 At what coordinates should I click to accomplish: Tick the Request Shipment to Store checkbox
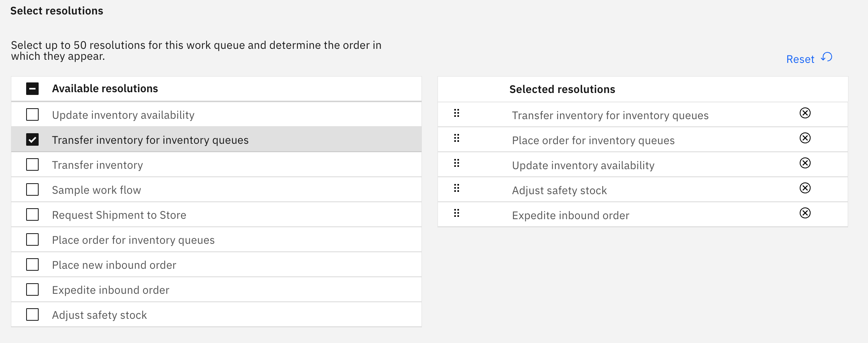(32, 215)
